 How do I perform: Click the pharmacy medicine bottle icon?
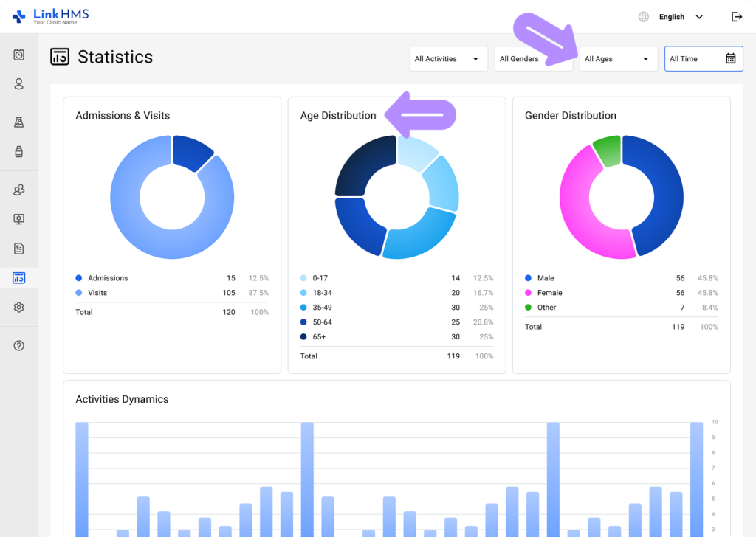pos(18,151)
